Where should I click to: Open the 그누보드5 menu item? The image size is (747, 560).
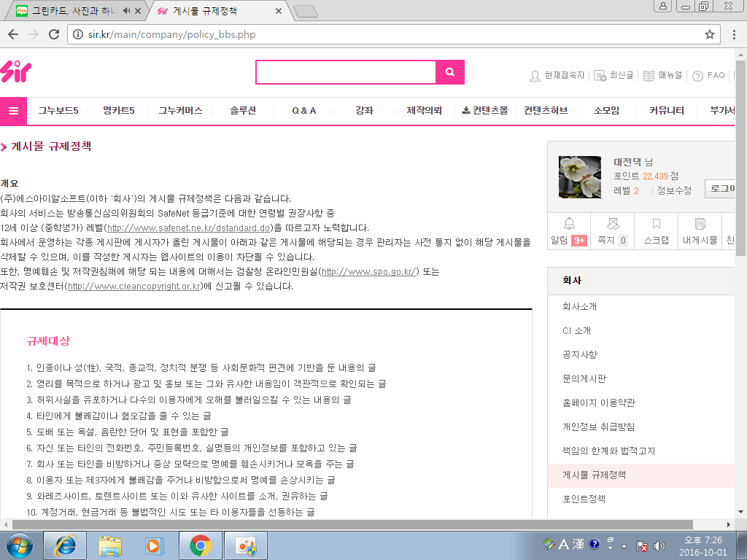tap(58, 111)
